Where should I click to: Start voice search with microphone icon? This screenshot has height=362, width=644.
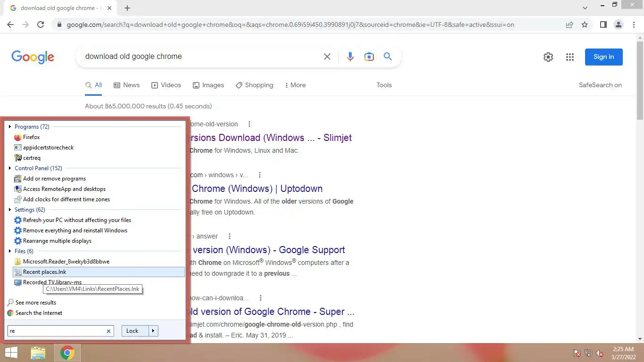(350, 57)
